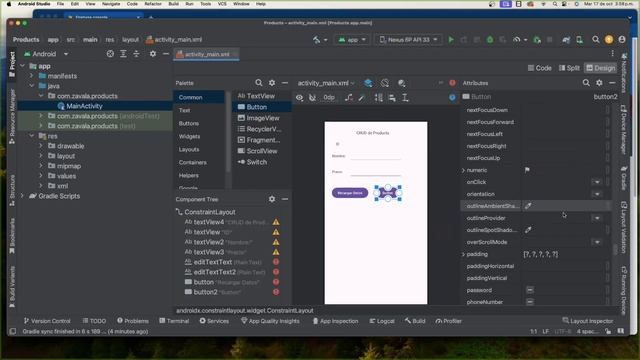Open the Logcat tool window
Screen dimensions: 640x360
[382, 321]
